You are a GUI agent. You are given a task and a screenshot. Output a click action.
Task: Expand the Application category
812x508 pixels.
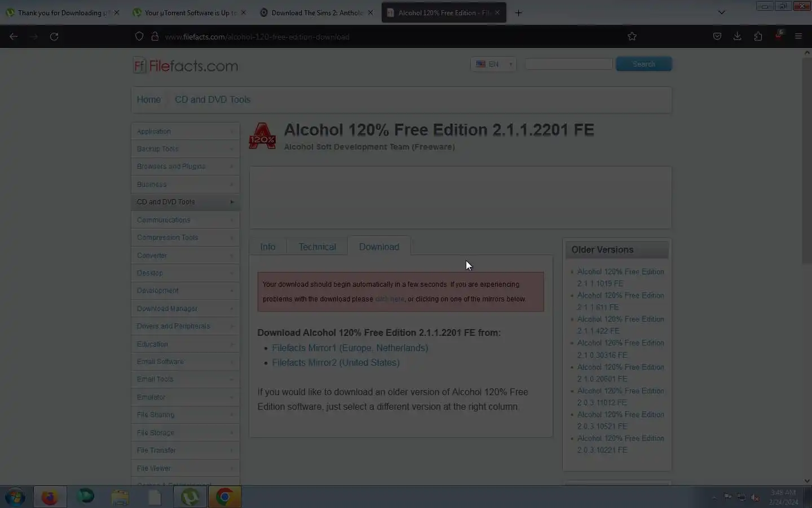[186, 132]
